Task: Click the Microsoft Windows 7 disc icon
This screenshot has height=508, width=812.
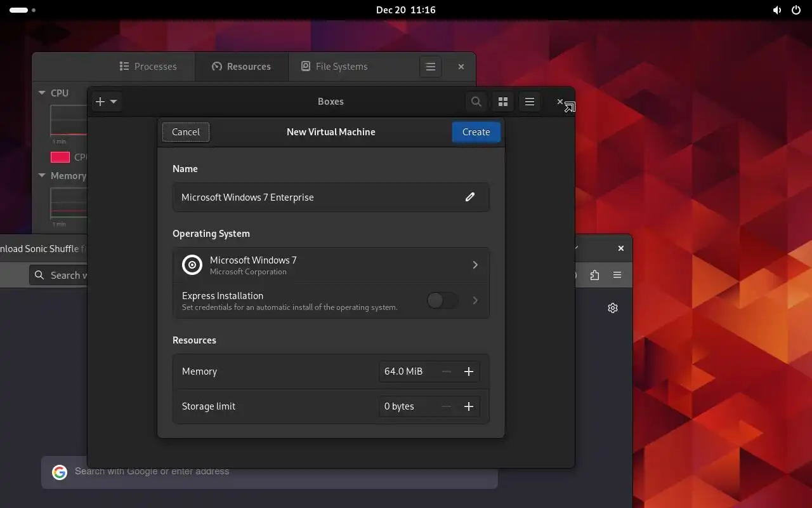Action: click(192, 265)
